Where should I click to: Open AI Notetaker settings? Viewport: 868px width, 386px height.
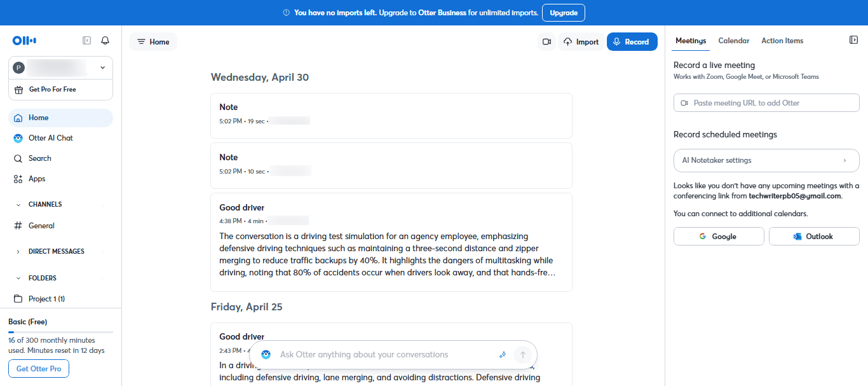[766, 160]
